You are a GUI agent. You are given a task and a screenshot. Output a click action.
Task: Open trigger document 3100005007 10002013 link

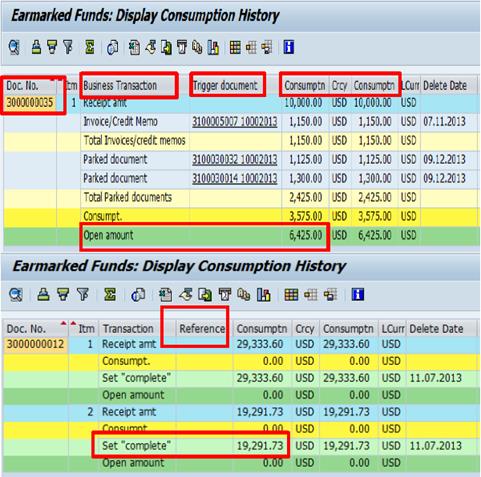[x=234, y=122]
